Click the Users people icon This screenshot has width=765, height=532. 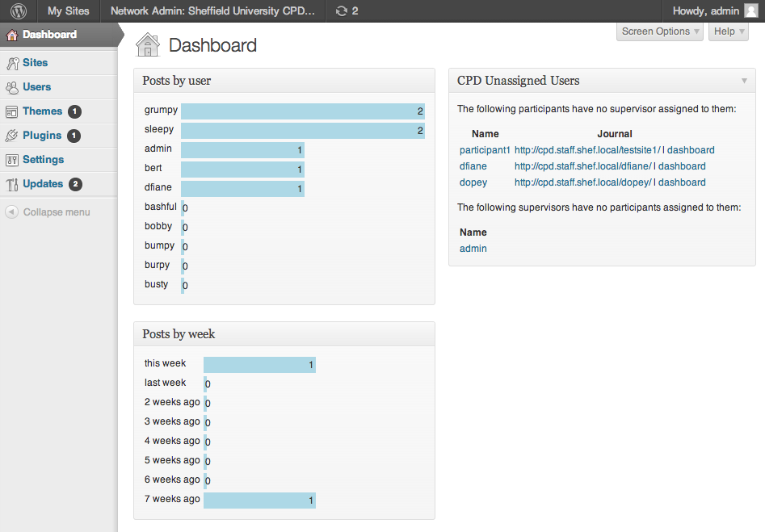click(x=12, y=87)
